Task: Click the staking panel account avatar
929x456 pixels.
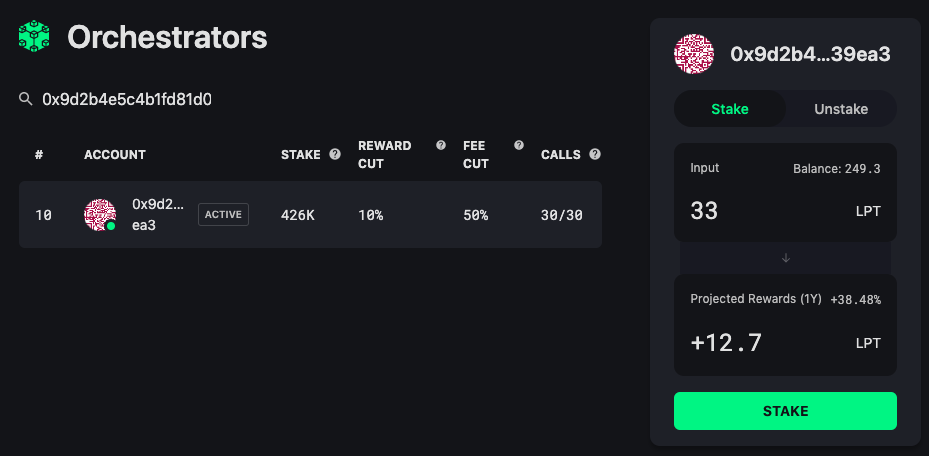Action: pos(694,54)
